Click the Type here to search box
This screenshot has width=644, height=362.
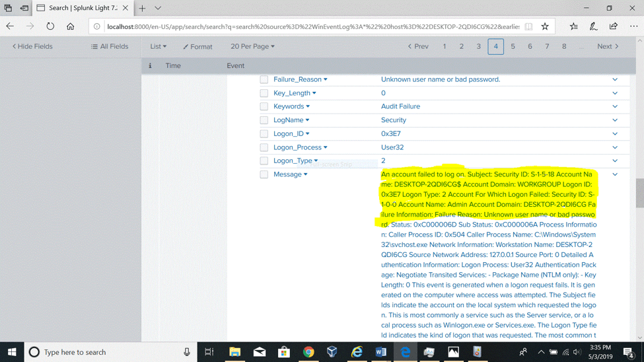pyautogui.click(x=111, y=352)
